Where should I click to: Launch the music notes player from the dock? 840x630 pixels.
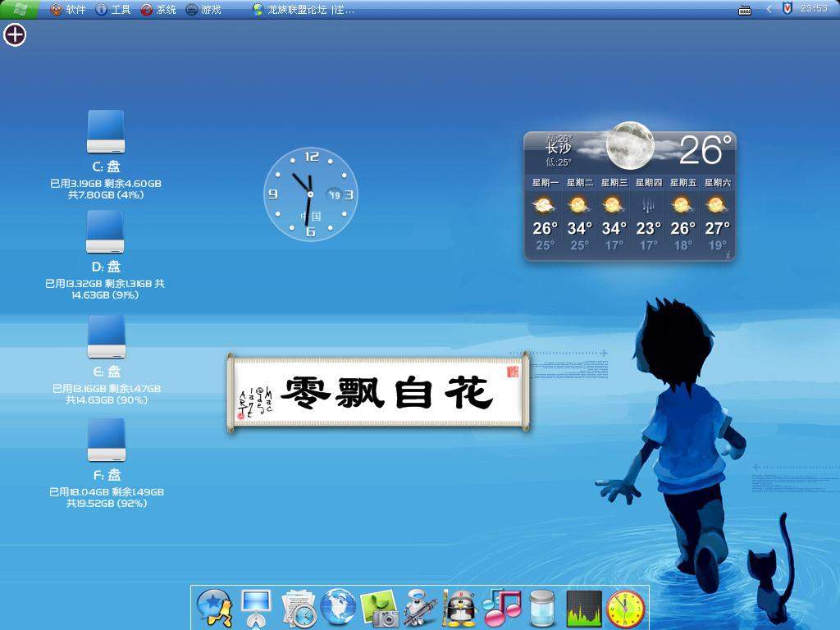coord(501,609)
